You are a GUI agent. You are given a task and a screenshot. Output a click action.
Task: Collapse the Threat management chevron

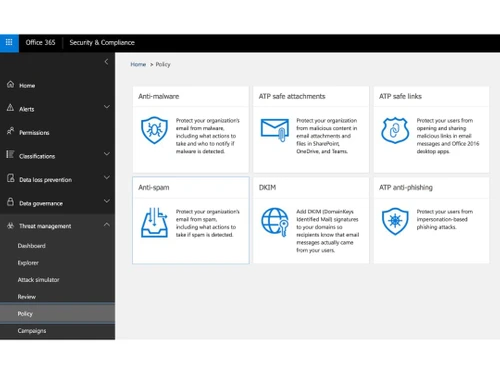click(107, 225)
